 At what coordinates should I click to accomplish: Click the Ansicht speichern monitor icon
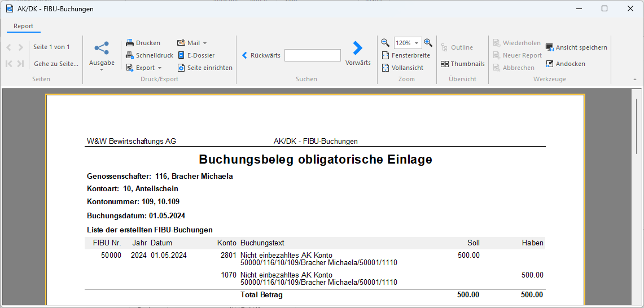point(550,47)
